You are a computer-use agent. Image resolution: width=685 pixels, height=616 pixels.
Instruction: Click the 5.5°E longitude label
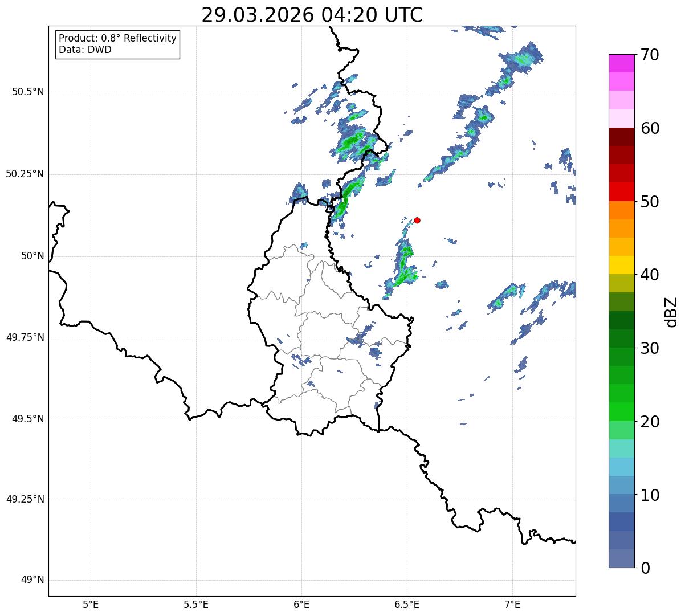[x=196, y=605]
